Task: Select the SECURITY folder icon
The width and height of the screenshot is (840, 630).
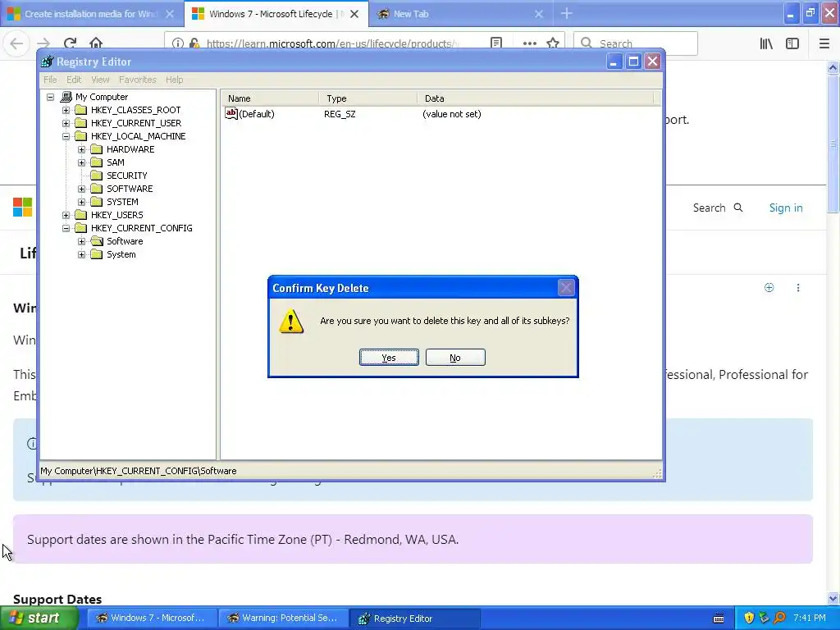Action: tap(97, 176)
